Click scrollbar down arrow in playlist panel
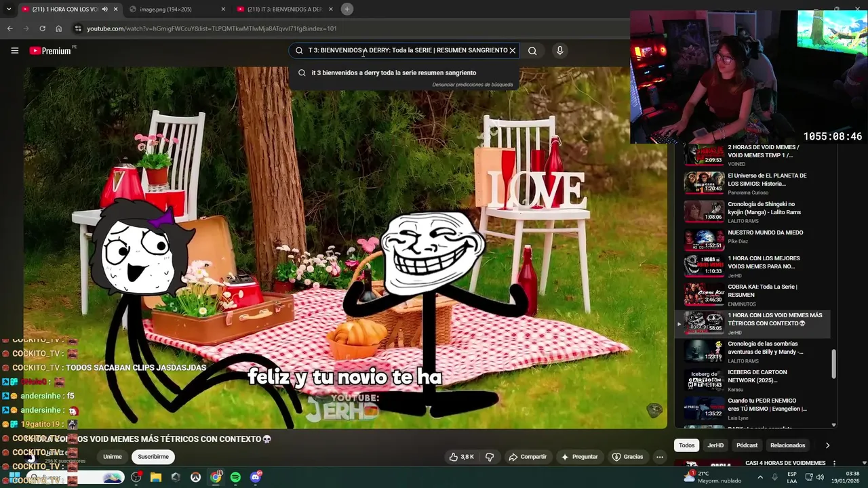Image resolution: width=868 pixels, height=488 pixels. [833, 425]
